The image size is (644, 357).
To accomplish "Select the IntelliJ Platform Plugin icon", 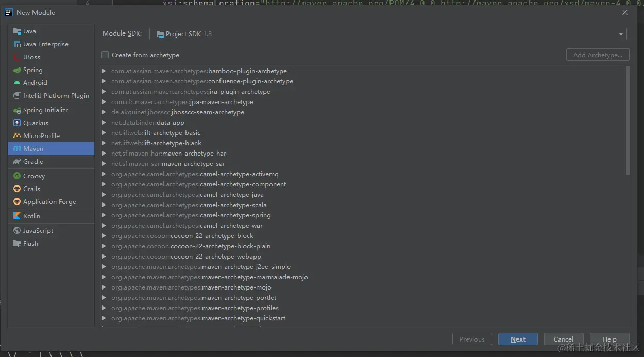I will click(x=17, y=96).
